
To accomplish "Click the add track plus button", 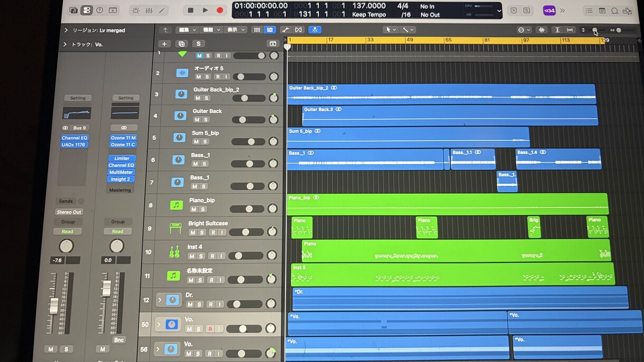I will point(164,44).
